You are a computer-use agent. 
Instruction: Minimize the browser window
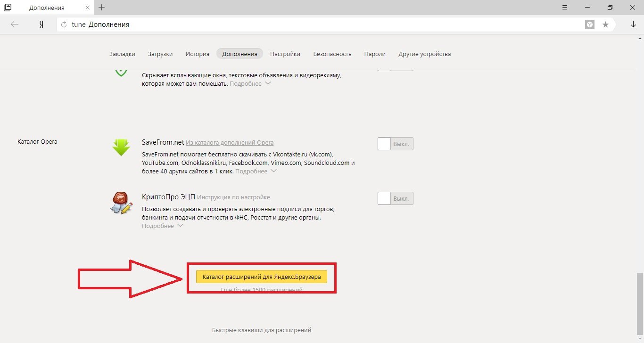click(x=587, y=8)
